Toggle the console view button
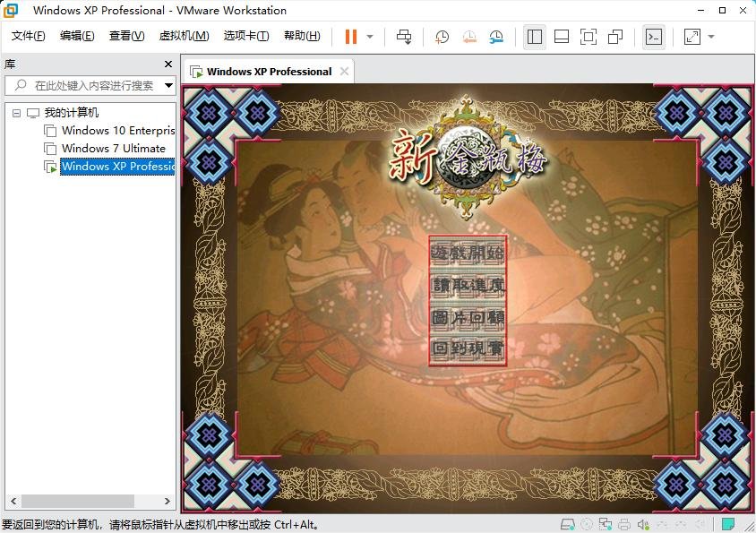The height and width of the screenshot is (533, 756). click(x=654, y=37)
